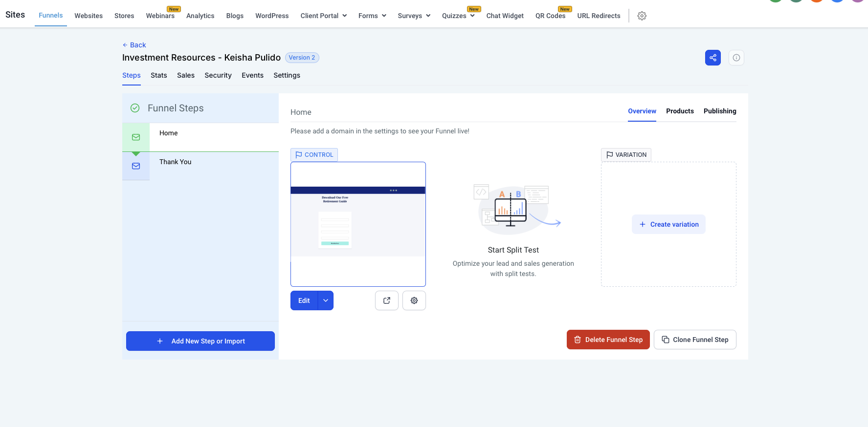Open the Blogs section
The width and height of the screenshot is (868, 427).
coord(235,16)
